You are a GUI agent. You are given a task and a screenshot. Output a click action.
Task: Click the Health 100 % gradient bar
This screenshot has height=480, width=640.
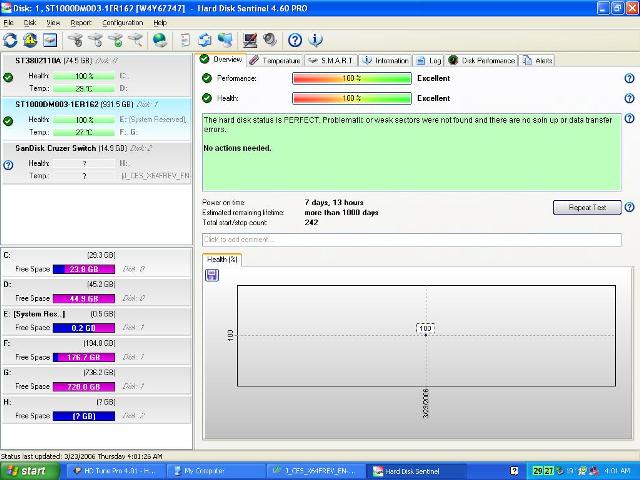(x=351, y=98)
